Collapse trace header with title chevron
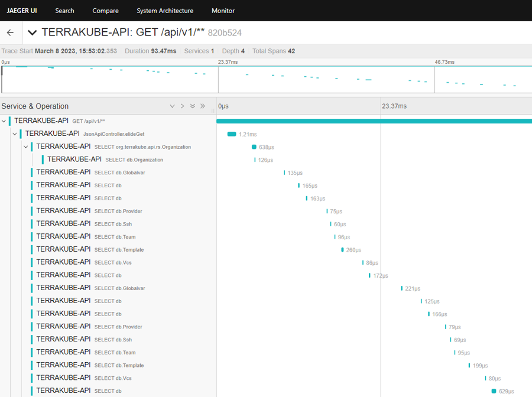Screen dimensions: 532x397 pyautogui.click(x=33, y=32)
